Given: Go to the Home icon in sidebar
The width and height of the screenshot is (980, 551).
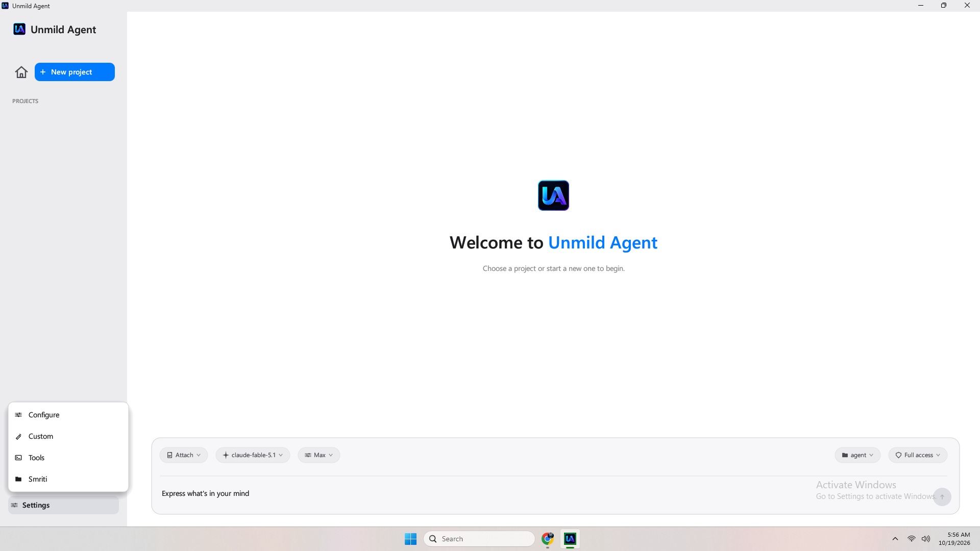Looking at the screenshot, I should pos(21,72).
